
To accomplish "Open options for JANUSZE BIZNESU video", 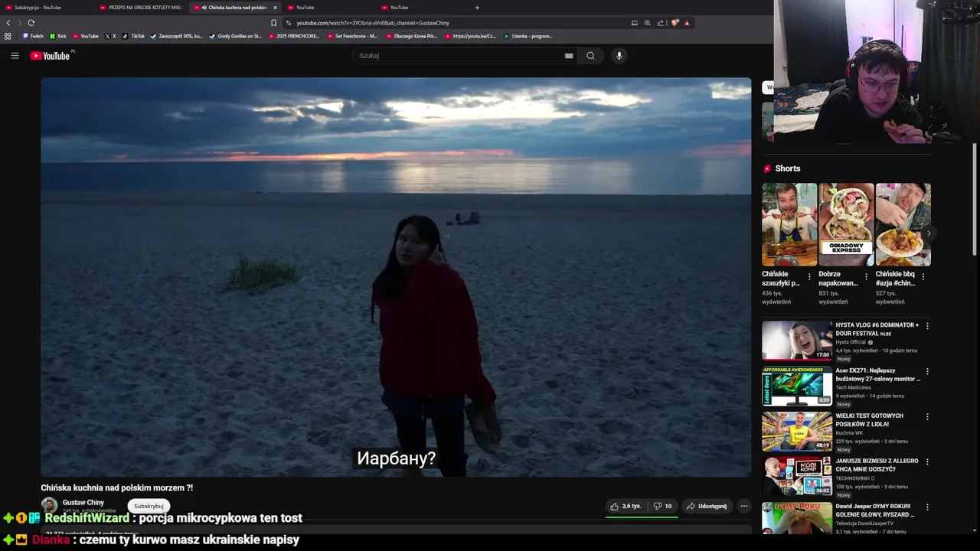I will click(927, 462).
